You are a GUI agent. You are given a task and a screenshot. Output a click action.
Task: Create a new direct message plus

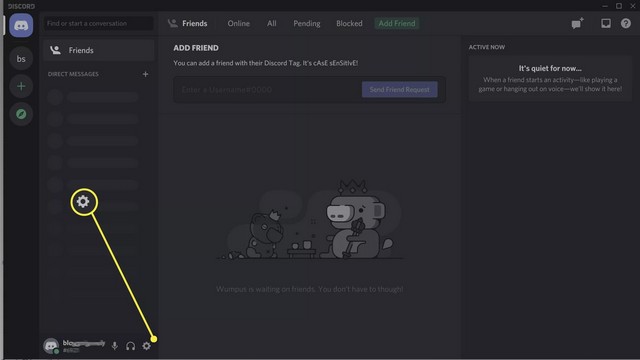(145, 74)
